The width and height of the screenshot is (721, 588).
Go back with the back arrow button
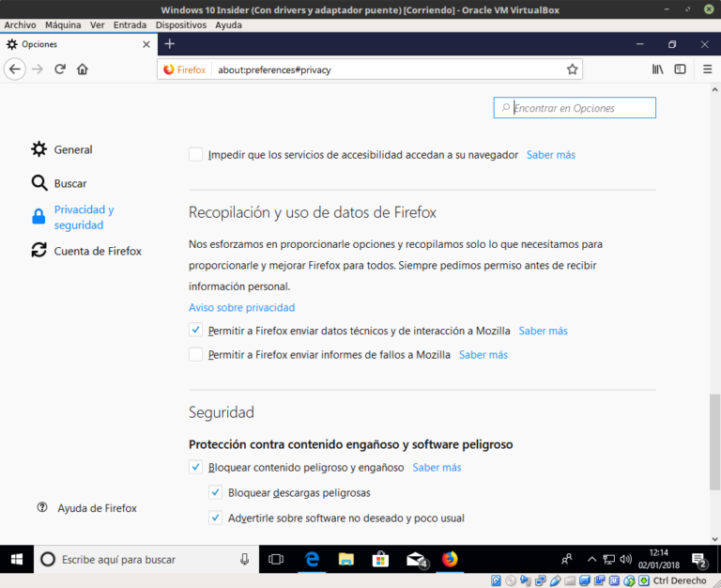pos(15,70)
